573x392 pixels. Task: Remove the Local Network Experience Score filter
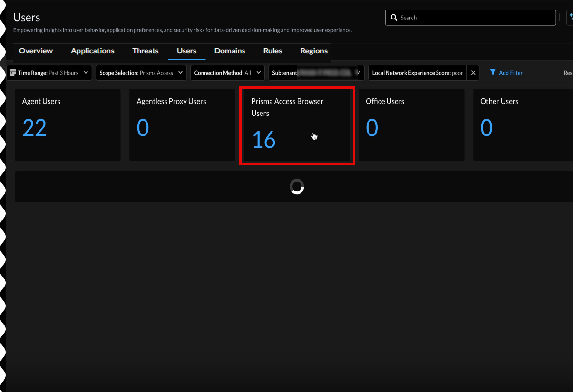(473, 73)
